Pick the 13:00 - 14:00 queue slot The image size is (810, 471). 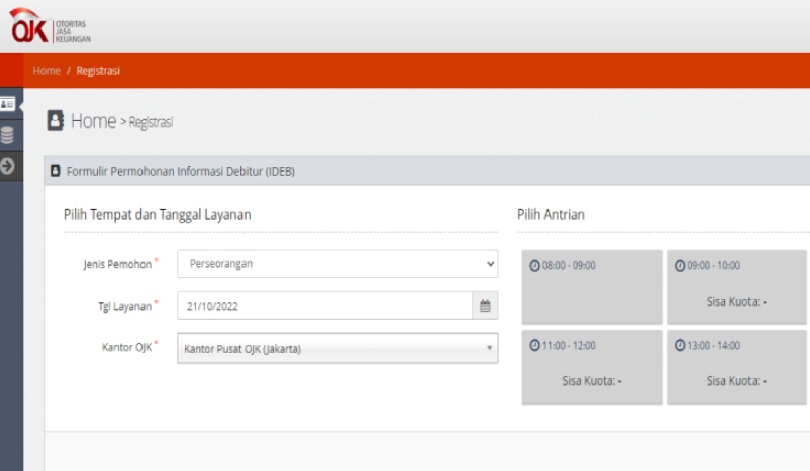[x=736, y=367]
